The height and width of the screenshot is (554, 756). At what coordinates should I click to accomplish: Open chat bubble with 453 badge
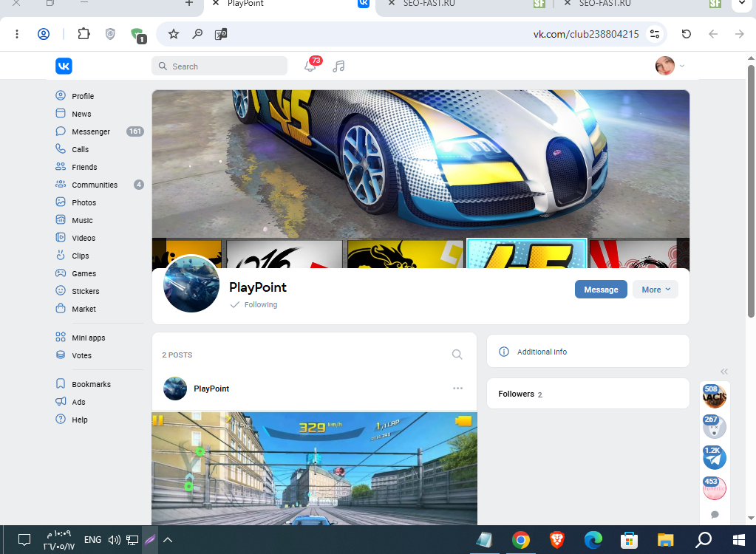pyautogui.click(x=715, y=488)
